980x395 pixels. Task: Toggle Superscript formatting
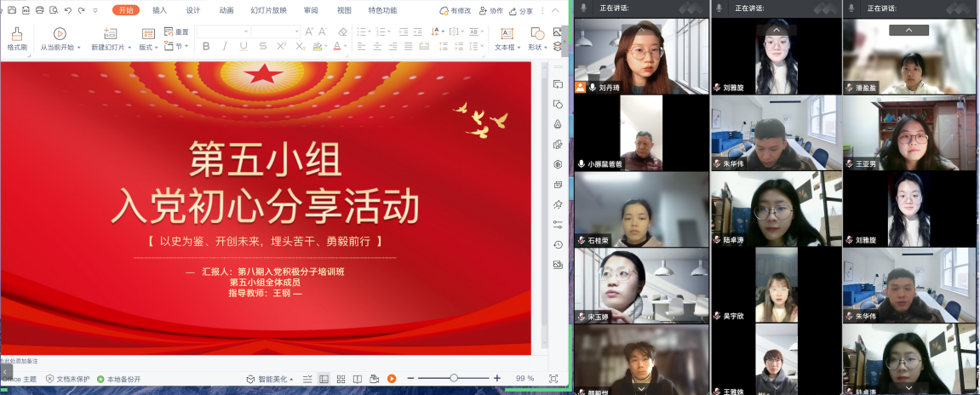coord(281,46)
